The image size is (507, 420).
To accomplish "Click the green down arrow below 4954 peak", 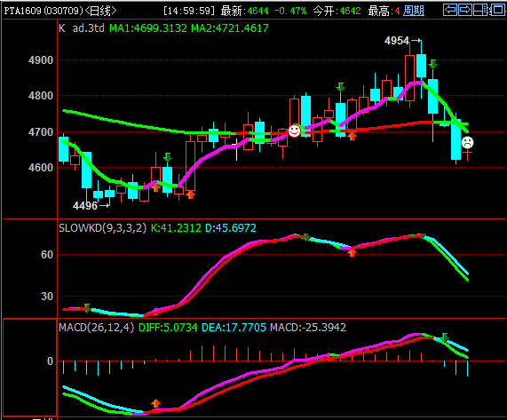I will pyautogui.click(x=433, y=64).
